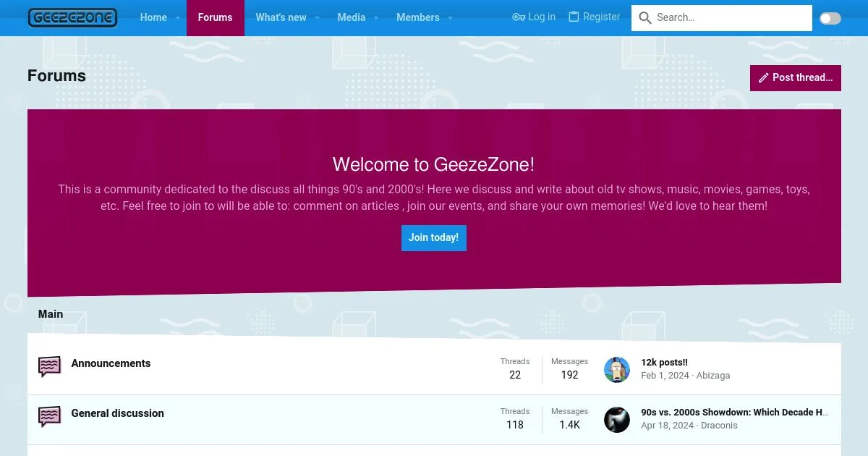Go to the Home tab

153,17
